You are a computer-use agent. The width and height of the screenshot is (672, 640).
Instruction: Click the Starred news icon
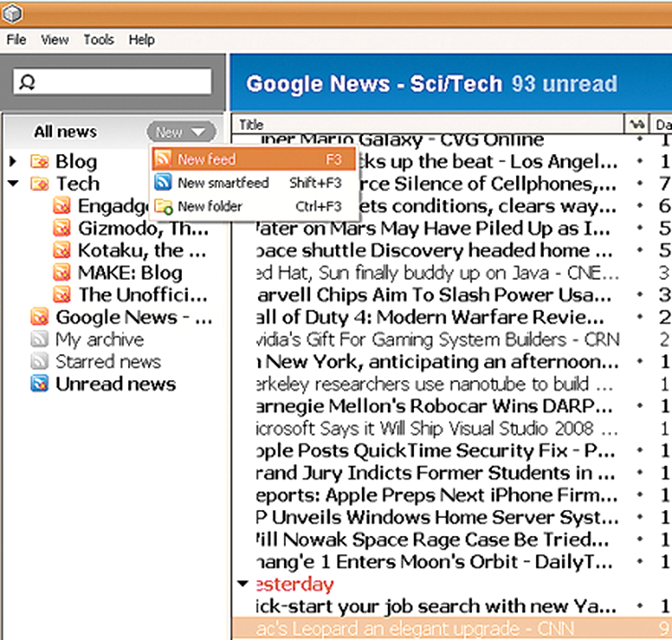[39, 362]
